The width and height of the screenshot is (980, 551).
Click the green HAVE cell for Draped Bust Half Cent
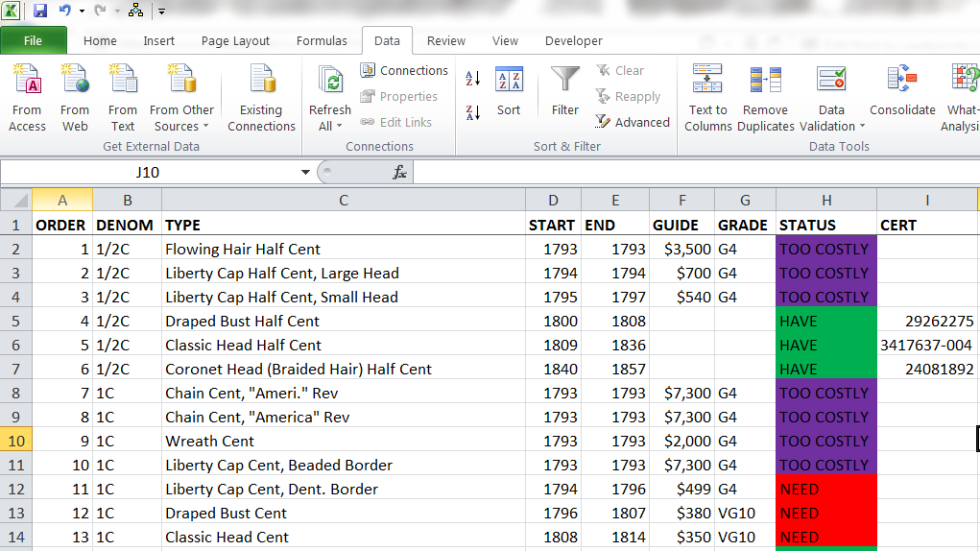(x=826, y=322)
